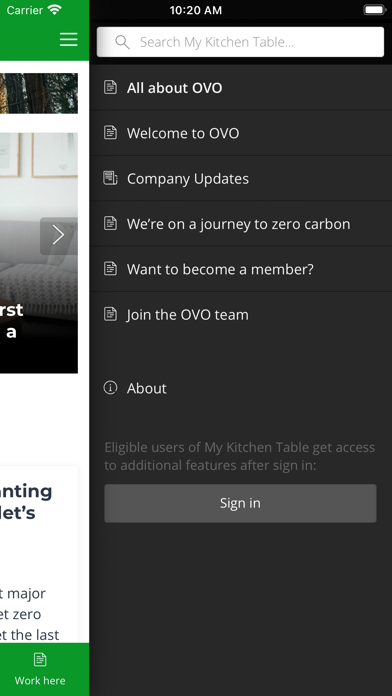This screenshot has width=392, height=696.
Task: Click icon beside zero carbon journey item
Action: 111,223
